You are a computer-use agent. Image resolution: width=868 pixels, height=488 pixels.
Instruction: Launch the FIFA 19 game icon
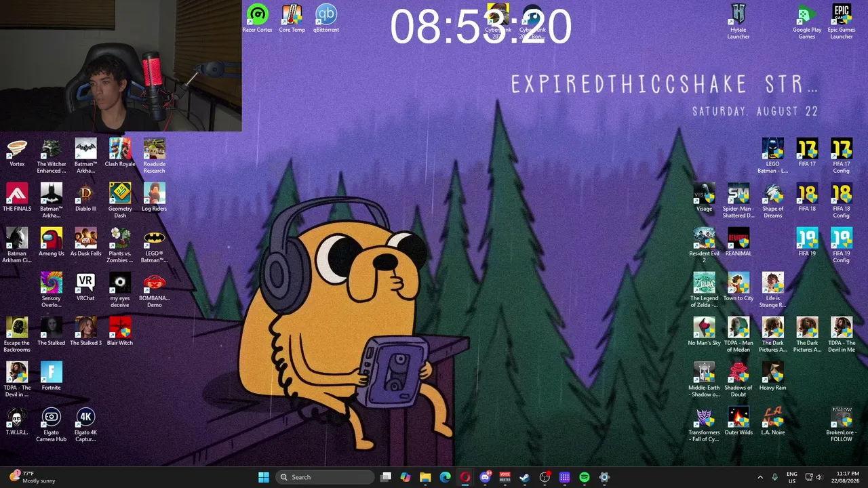(x=807, y=242)
